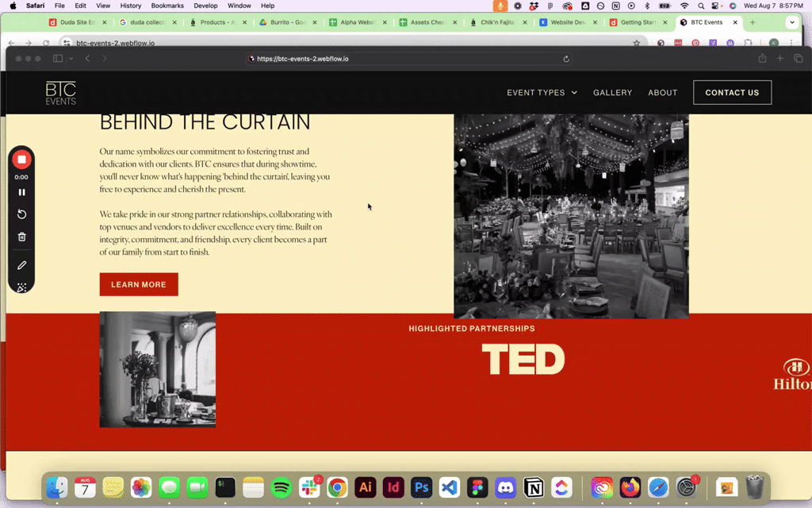The width and height of the screenshot is (812, 508).
Task: Pause the recording
Action: 21,192
